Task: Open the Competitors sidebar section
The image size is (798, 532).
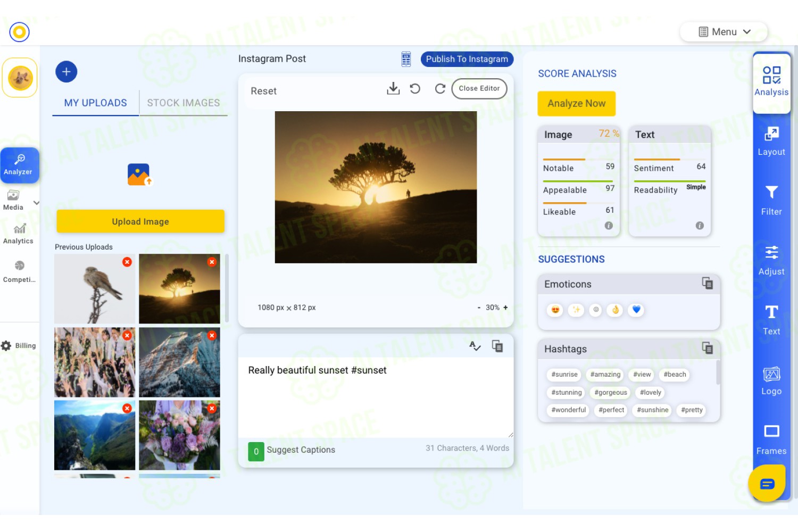Action: (19, 271)
